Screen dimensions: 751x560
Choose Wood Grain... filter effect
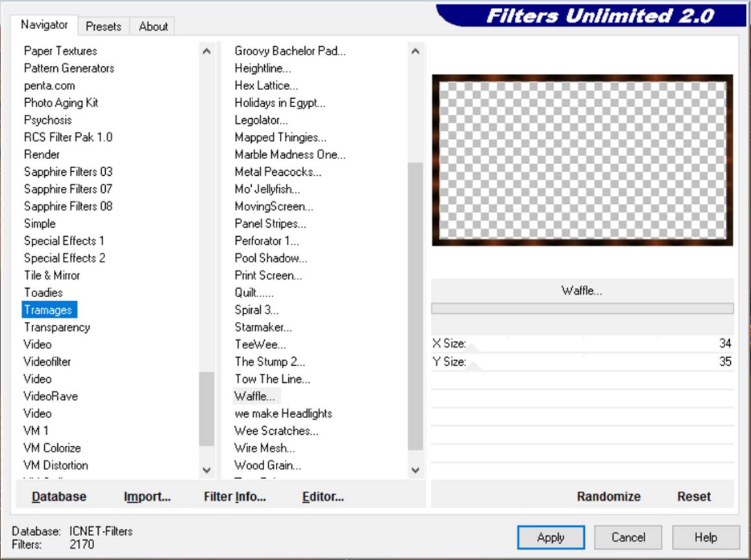point(267,465)
